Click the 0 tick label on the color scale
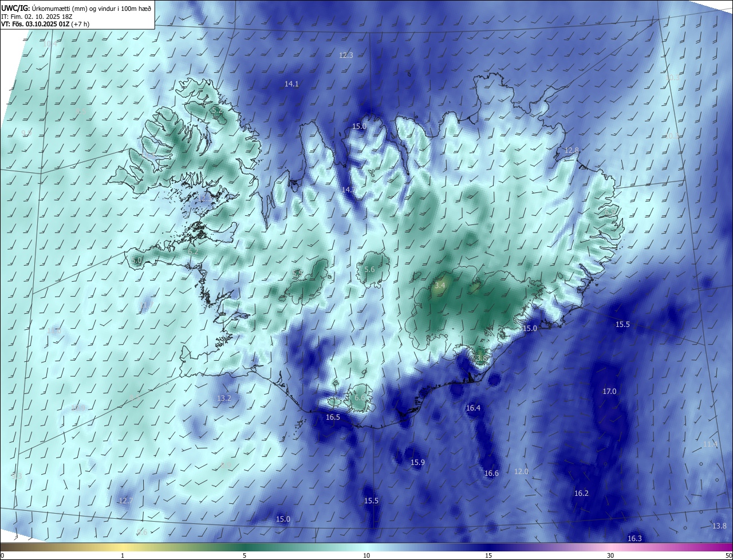 (x=2, y=555)
